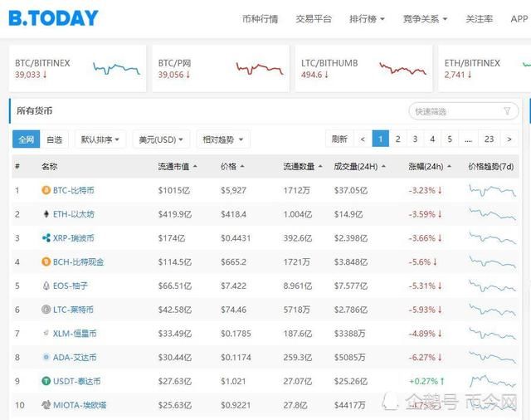Viewport: 531px width, 420px height.
Task: Open BTC 7-day price trend chart
Action: (x=492, y=190)
